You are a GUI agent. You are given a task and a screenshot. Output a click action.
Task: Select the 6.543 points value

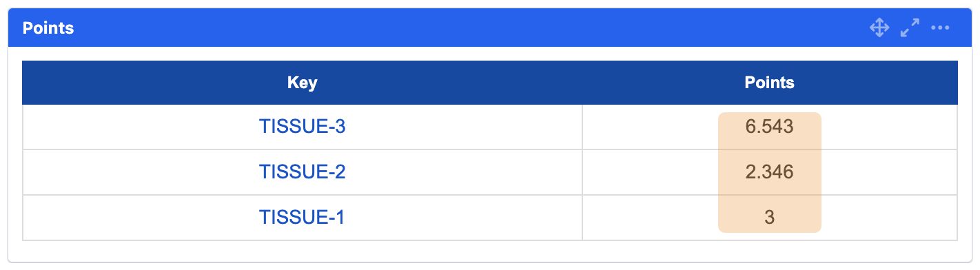[x=770, y=127]
